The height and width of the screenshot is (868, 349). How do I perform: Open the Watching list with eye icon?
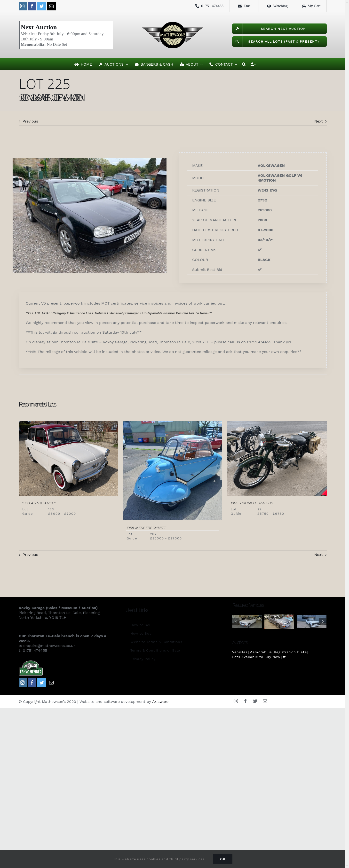(x=277, y=6)
